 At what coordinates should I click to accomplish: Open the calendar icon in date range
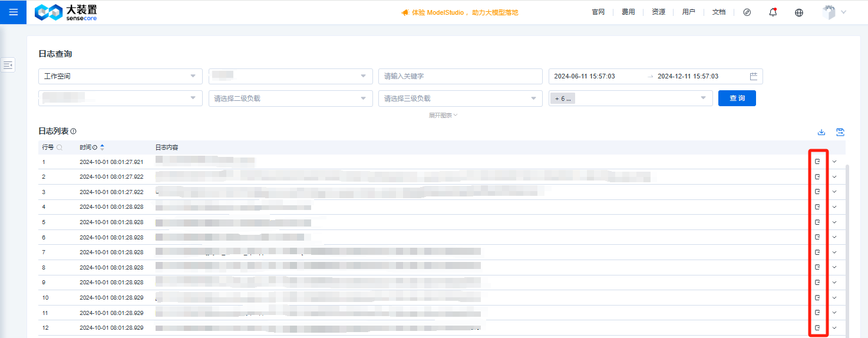tap(754, 76)
